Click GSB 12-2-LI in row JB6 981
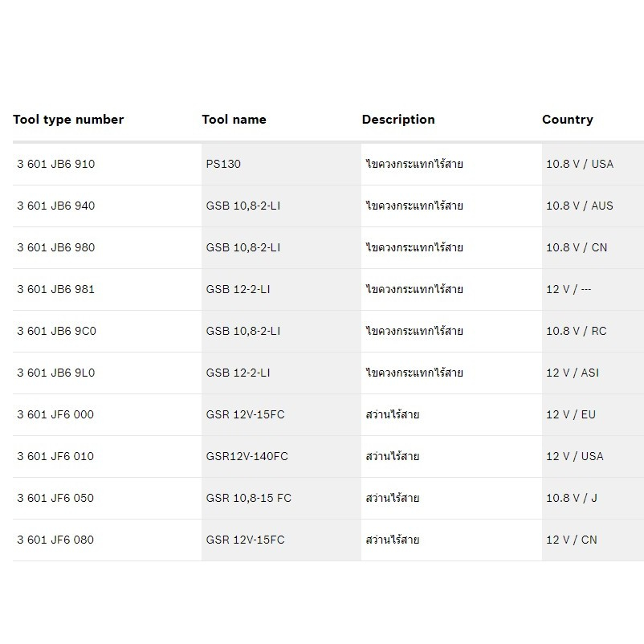The image size is (644, 644). click(238, 289)
